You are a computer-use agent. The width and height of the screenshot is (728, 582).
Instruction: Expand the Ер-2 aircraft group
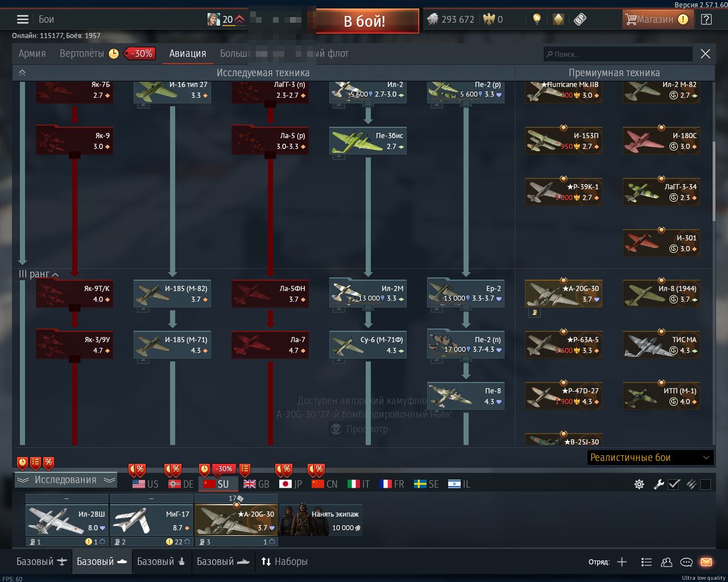[x=466, y=308]
